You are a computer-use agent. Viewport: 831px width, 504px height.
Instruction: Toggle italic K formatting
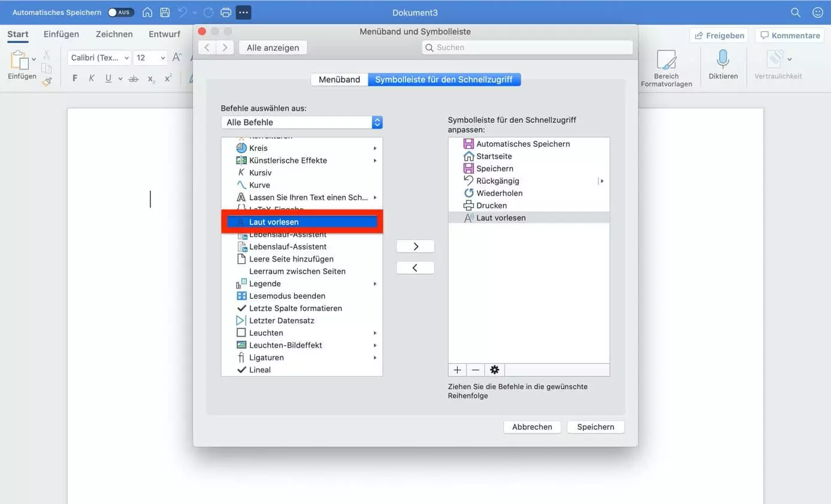click(x=92, y=78)
